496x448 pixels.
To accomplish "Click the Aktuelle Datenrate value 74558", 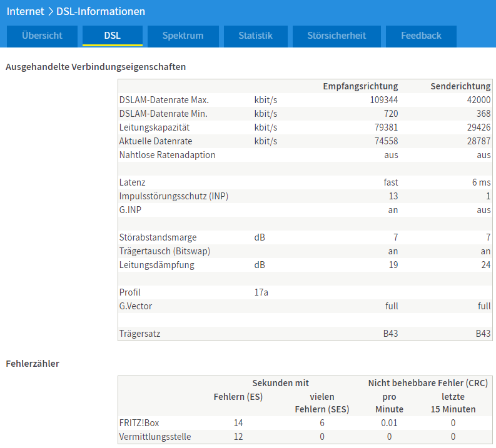I will 387,141.
